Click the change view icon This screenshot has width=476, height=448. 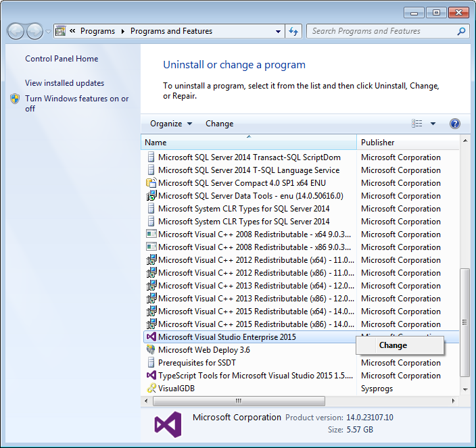[x=416, y=124]
